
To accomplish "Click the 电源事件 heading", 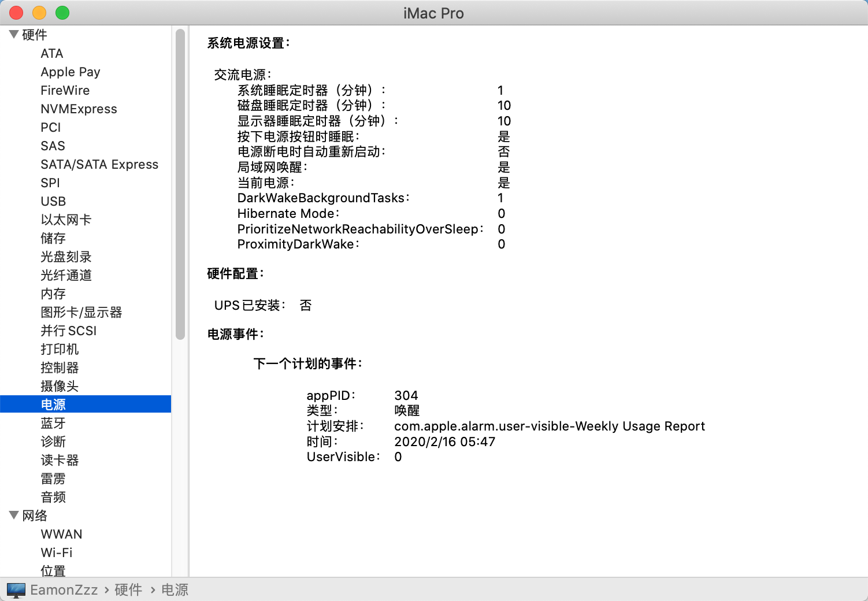I will (x=236, y=334).
